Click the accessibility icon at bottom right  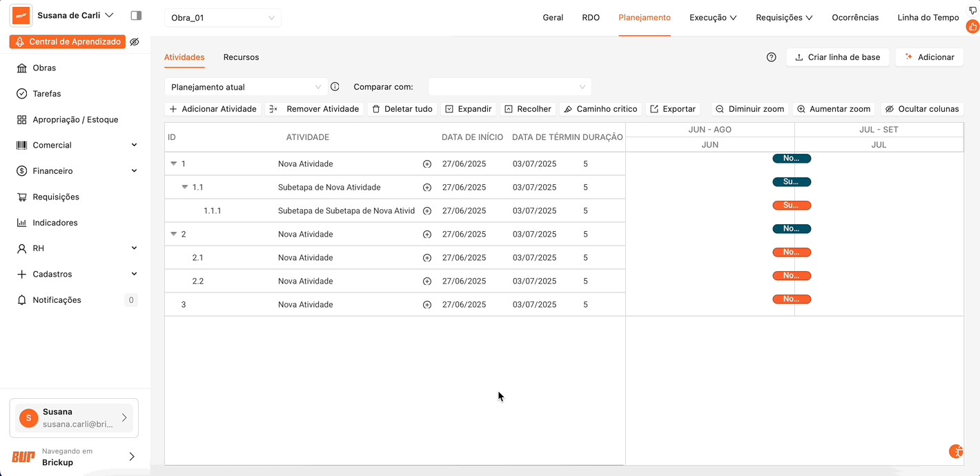(x=956, y=452)
